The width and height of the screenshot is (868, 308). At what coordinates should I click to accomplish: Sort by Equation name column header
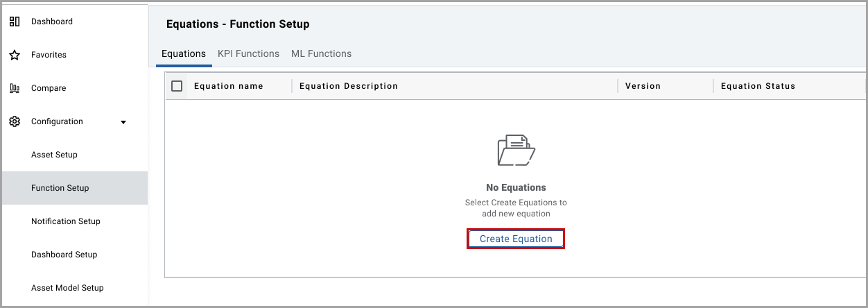(229, 86)
